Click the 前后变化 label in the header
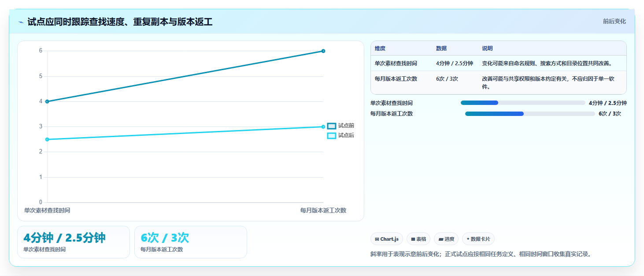This screenshot has width=644, height=276. [x=614, y=22]
